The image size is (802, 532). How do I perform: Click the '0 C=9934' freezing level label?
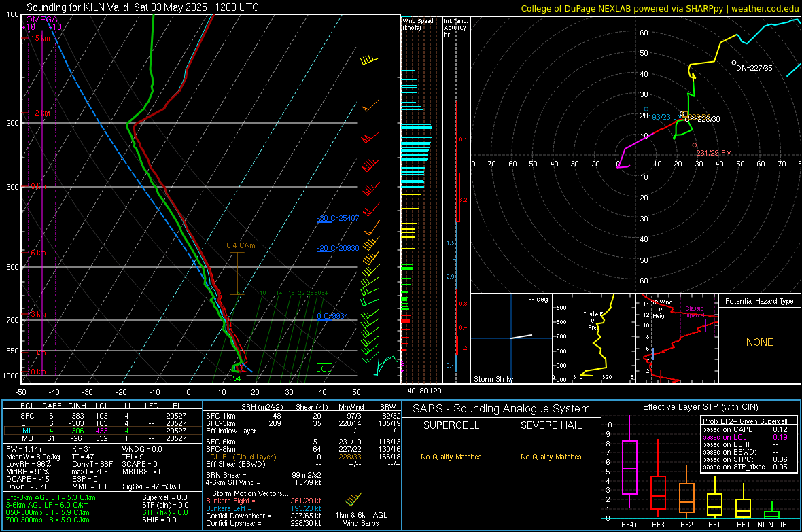tap(333, 316)
